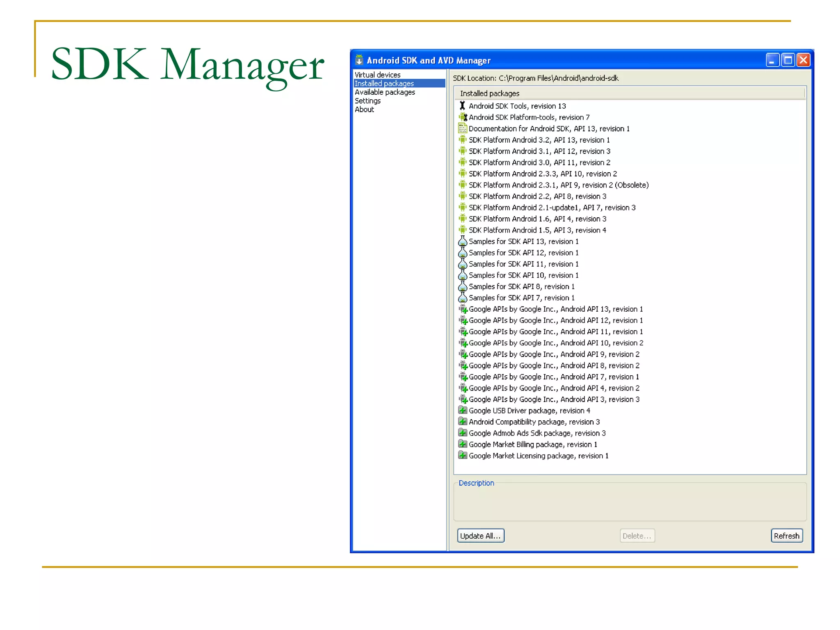Click the Documentation for Android SDK icon
Image resolution: width=840 pixels, height=630 pixels.
463,128
